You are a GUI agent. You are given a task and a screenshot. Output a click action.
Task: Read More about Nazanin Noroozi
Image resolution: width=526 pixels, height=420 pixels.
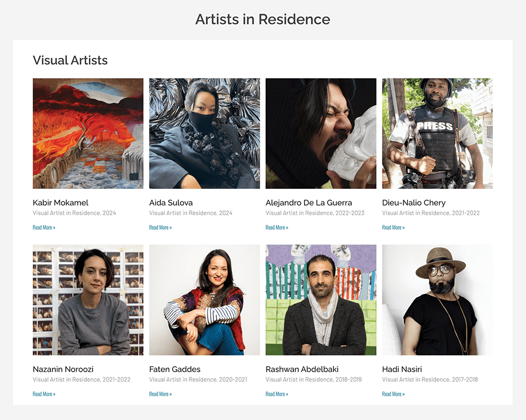point(44,394)
